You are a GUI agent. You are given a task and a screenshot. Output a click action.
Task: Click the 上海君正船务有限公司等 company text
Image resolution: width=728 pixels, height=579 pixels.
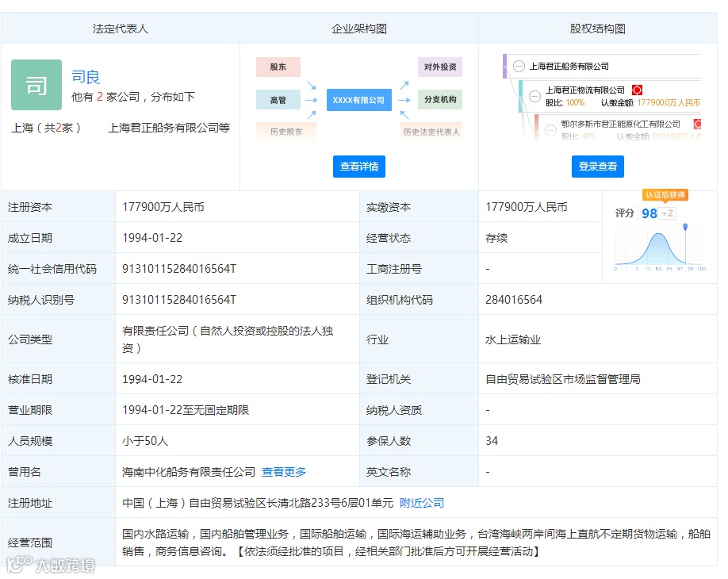pos(169,128)
